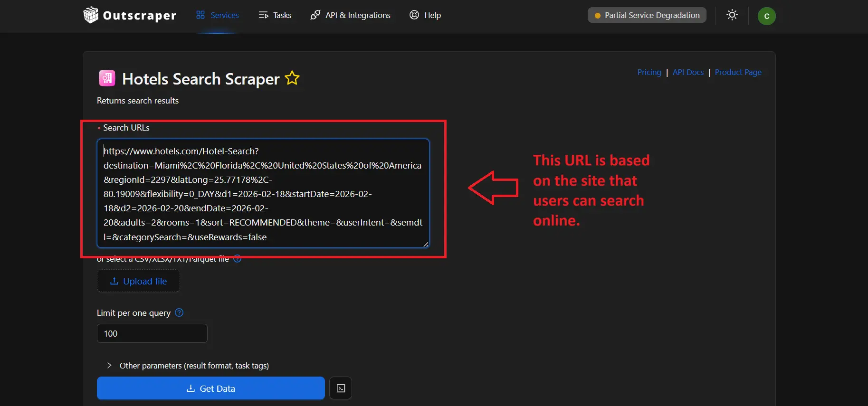Open the Pricing link
Image resolution: width=868 pixels, height=406 pixels.
[x=649, y=72]
